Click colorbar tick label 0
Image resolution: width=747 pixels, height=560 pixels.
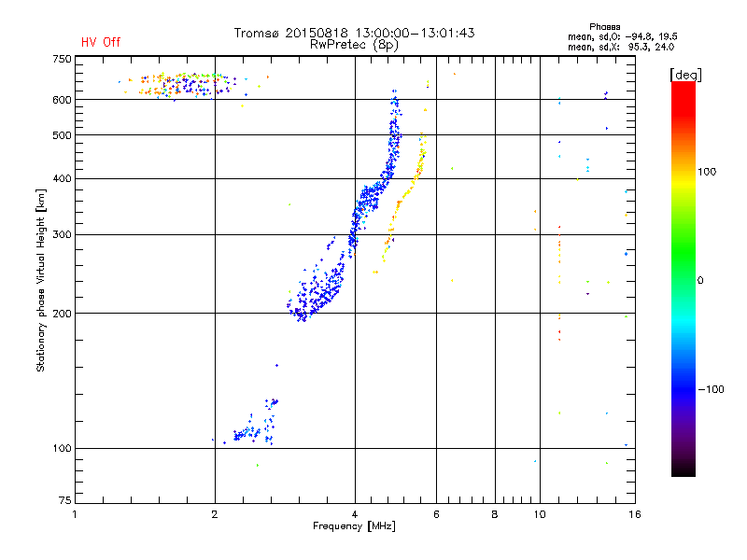699,281
